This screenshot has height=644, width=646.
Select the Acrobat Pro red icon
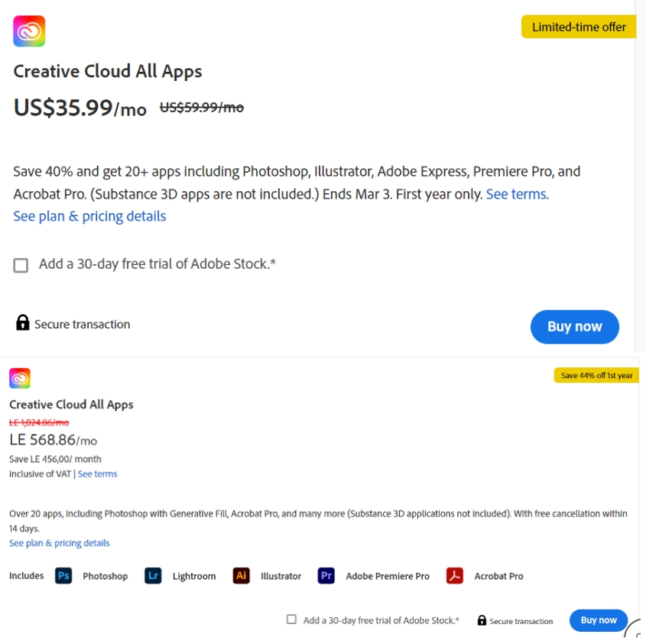pyautogui.click(x=454, y=576)
